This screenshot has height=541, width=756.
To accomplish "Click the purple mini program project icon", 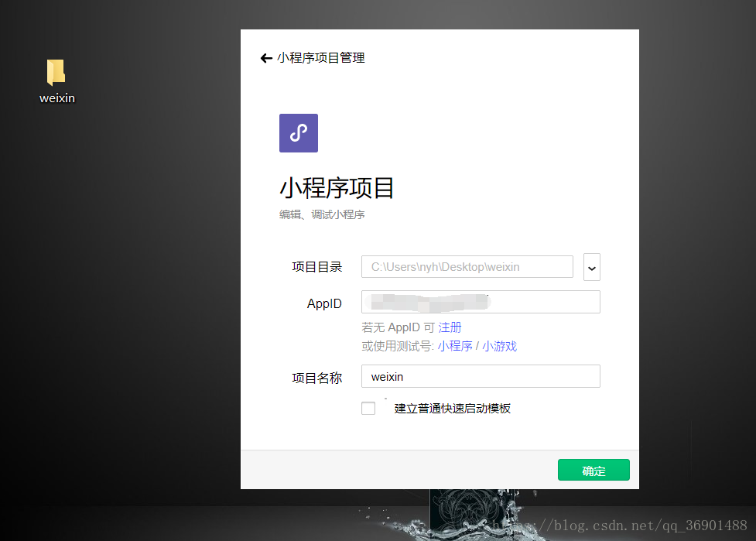I will (299, 133).
